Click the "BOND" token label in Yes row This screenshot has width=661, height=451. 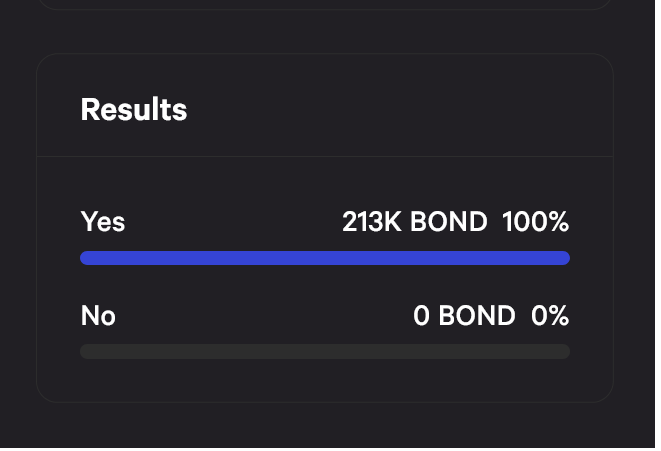click(449, 221)
